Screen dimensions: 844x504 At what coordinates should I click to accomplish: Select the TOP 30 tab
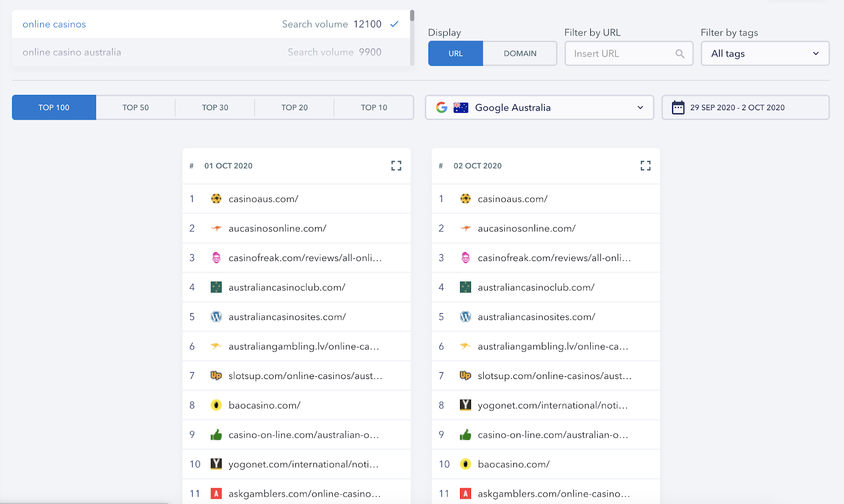pos(215,108)
